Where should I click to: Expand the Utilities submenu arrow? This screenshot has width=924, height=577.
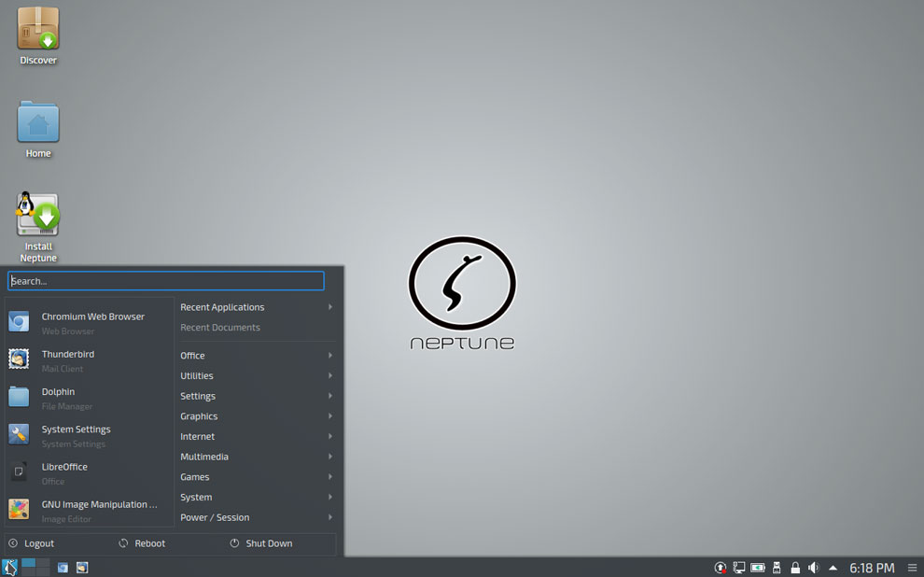click(x=330, y=375)
